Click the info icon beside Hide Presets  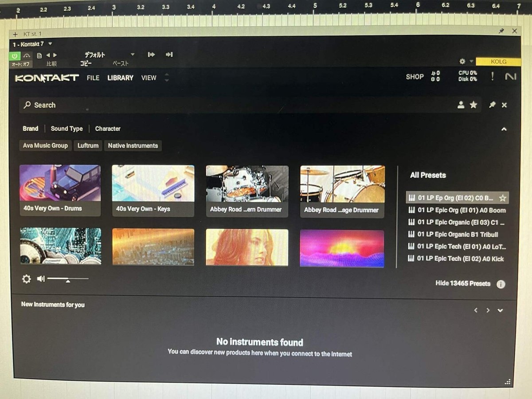(501, 284)
